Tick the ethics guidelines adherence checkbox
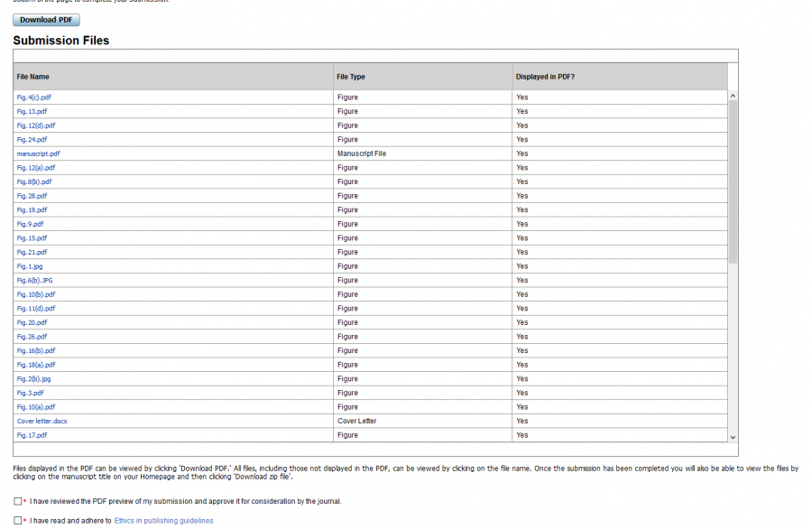This screenshot has height=529, width=812. [18, 521]
